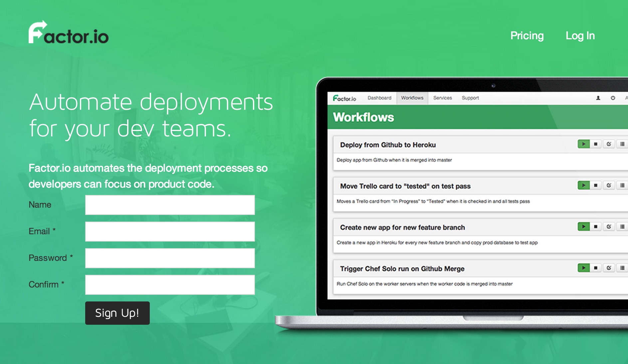
Task: Edit the Deploy from Github to Heroku workflow
Action: pyautogui.click(x=609, y=144)
